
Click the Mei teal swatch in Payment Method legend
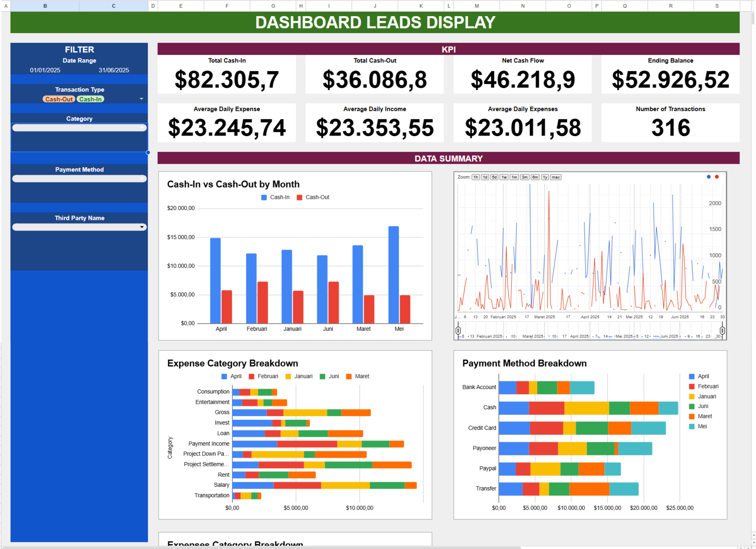(x=692, y=426)
